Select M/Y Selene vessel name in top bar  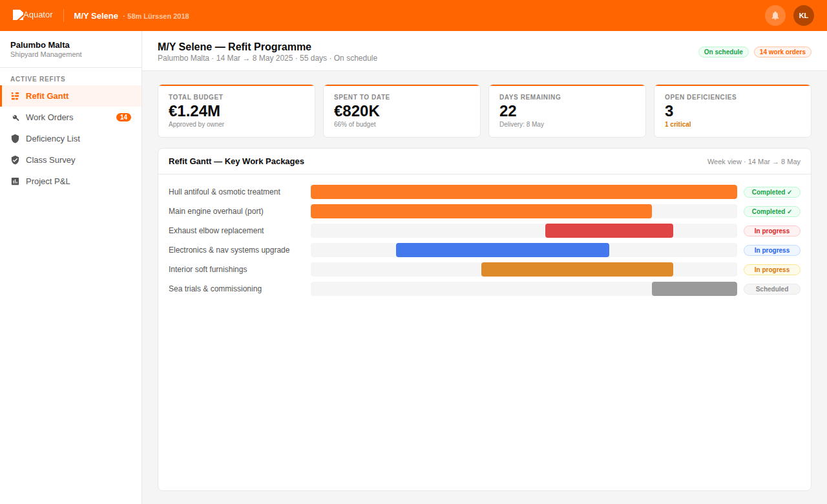point(96,16)
